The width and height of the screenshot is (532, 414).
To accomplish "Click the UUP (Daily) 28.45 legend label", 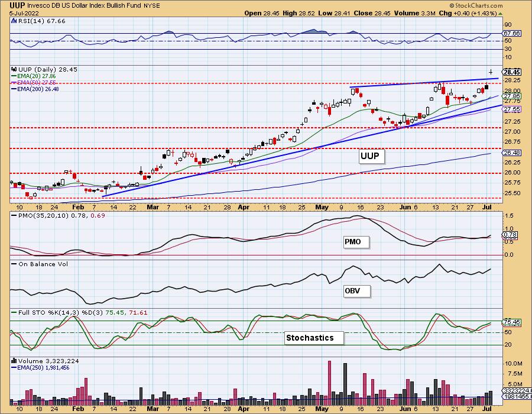I will pos(44,70).
